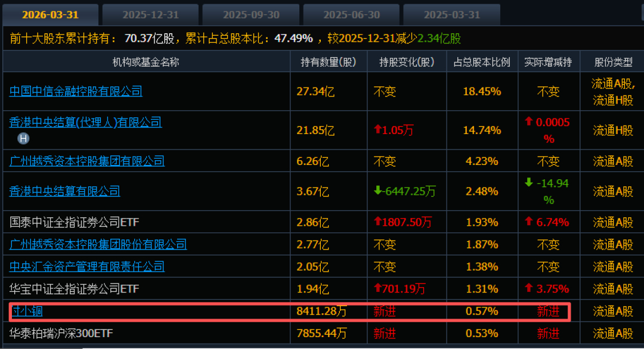Open 中央汇金资产管理有限责任公司 link
Screen dimensions: 644x349
pos(86,267)
